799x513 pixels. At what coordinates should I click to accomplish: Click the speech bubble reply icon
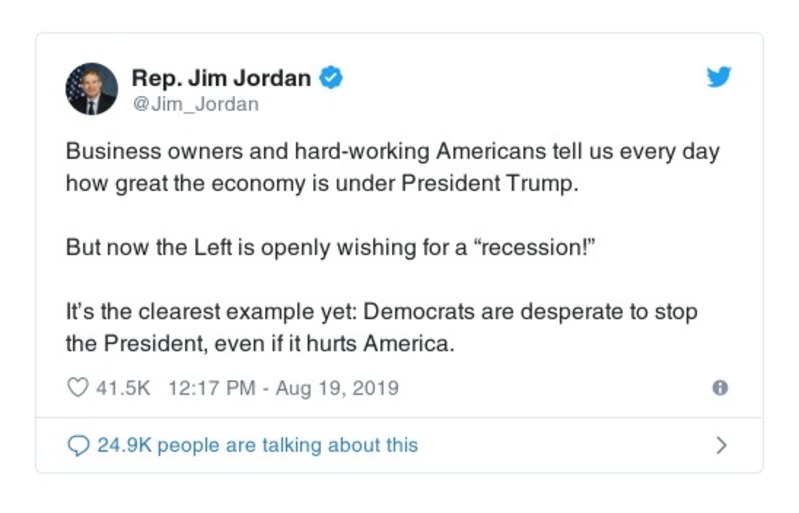click(78, 445)
